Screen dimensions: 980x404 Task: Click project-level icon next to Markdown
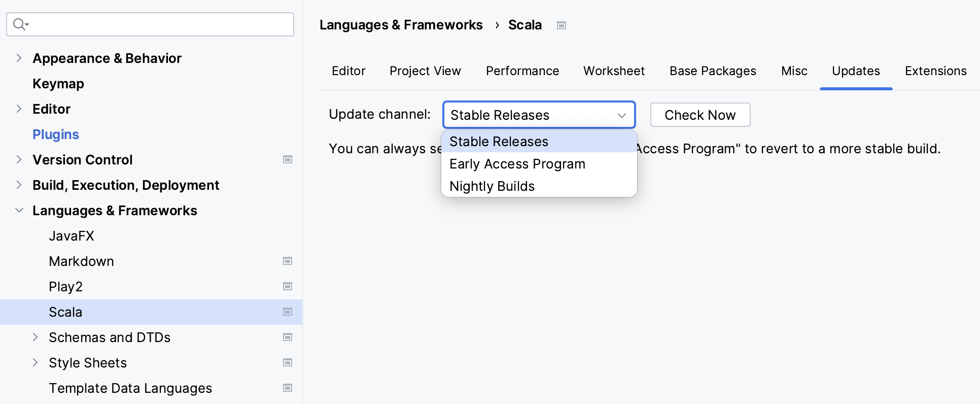[288, 261]
